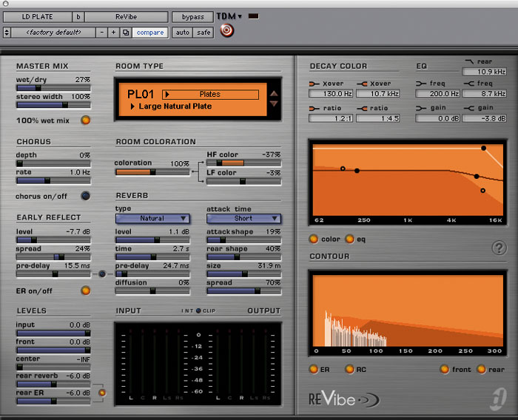Viewport: 518px width, 420px height.
Task: Toggle the eq display button
Action: click(x=349, y=239)
